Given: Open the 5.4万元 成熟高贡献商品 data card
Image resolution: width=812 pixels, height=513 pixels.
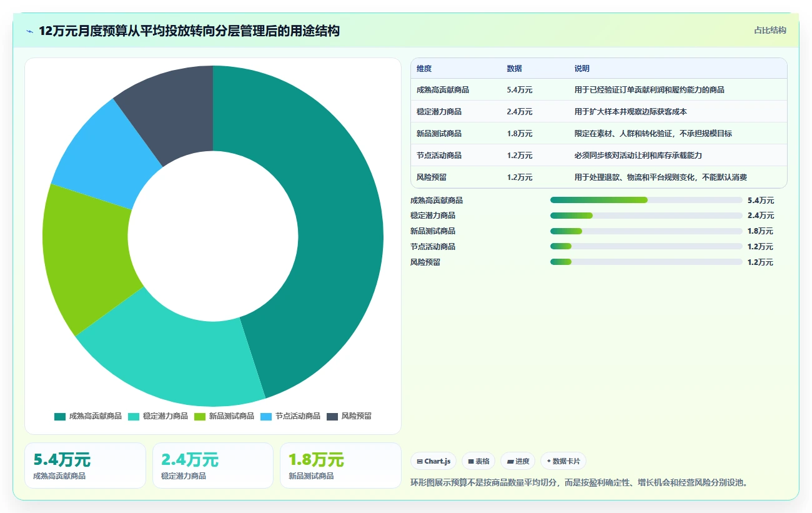Looking at the screenshot, I should (x=85, y=466).
